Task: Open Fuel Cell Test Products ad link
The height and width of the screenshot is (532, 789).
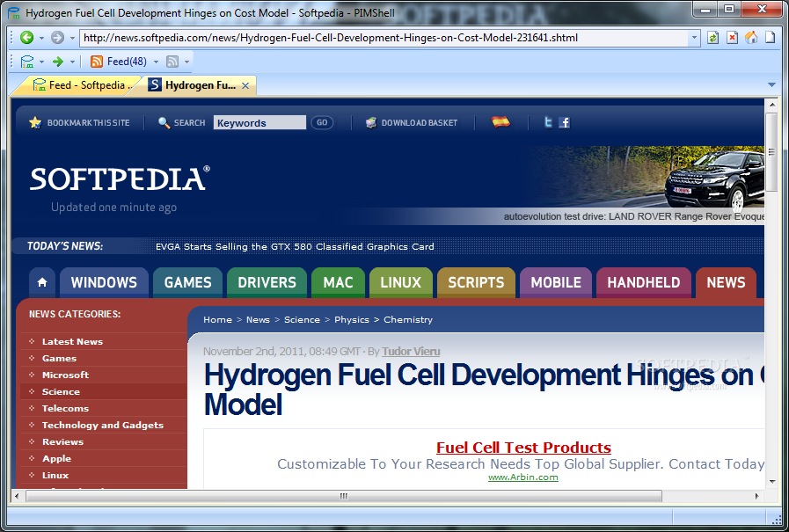Action: click(524, 447)
